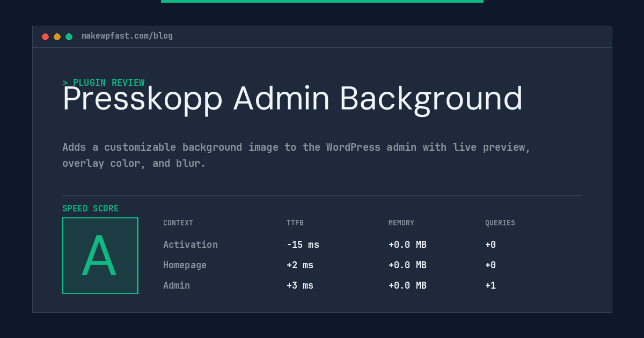Click the yellow window dot
Viewport: 644px width, 338px height.
click(x=57, y=36)
